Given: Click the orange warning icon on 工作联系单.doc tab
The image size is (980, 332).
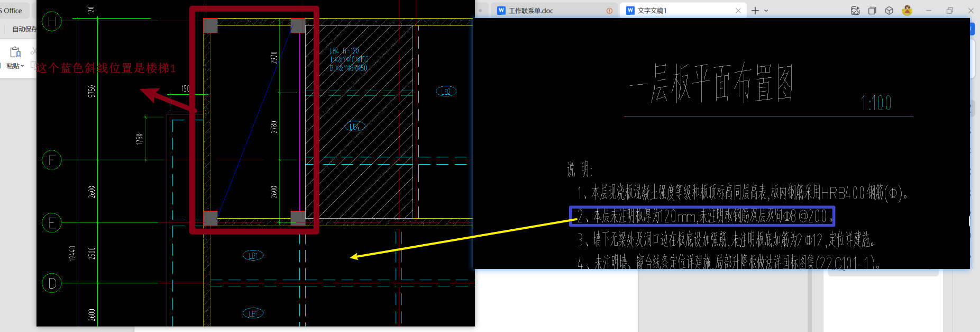Looking at the screenshot, I should [x=609, y=11].
